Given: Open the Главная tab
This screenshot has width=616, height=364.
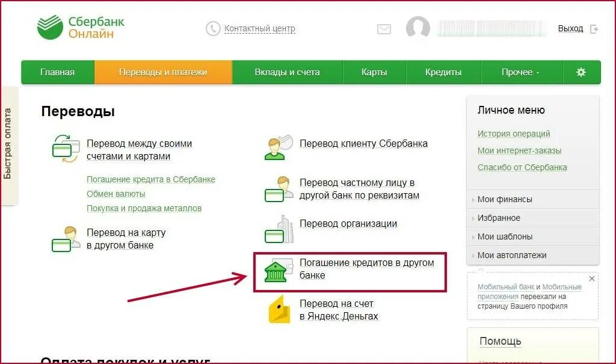Looking at the screenshot, I should (57, 72).
